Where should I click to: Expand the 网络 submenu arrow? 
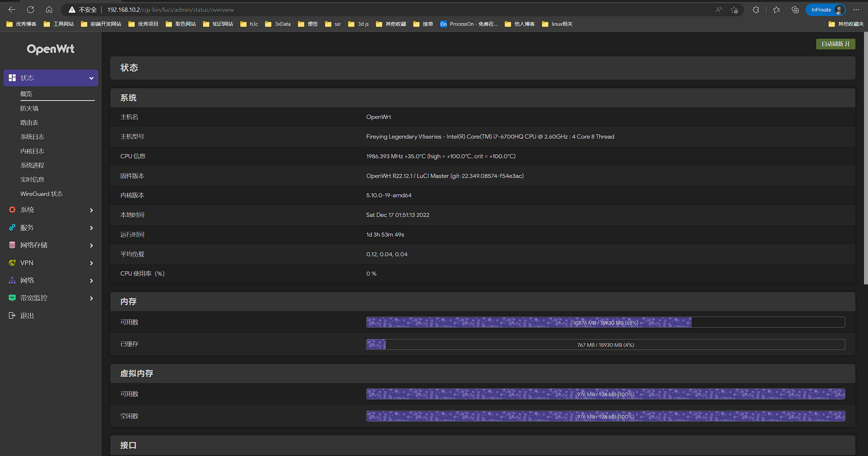click(91, 281)
